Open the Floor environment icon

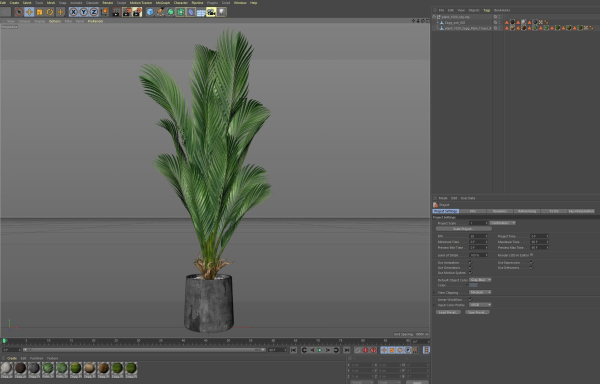point(201,13)
